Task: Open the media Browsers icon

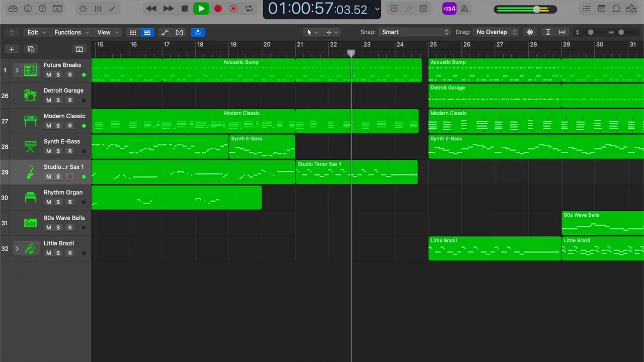Action: click(631, 9)
